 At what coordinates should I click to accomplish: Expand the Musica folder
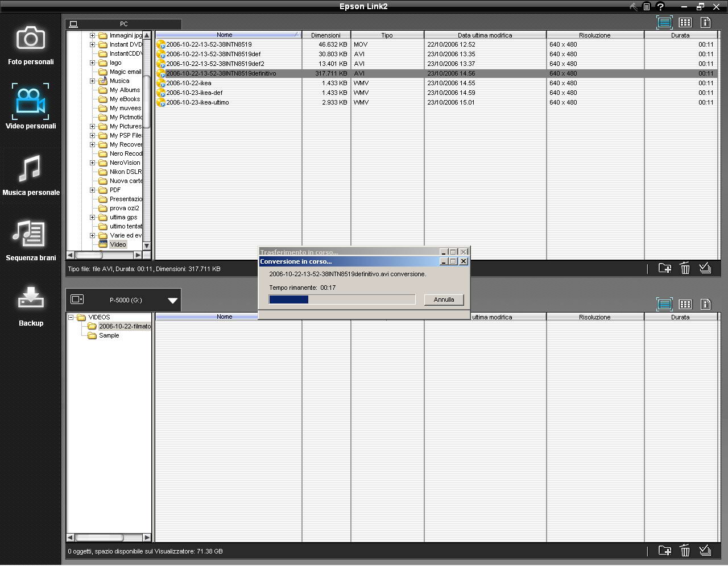(92, 81)
